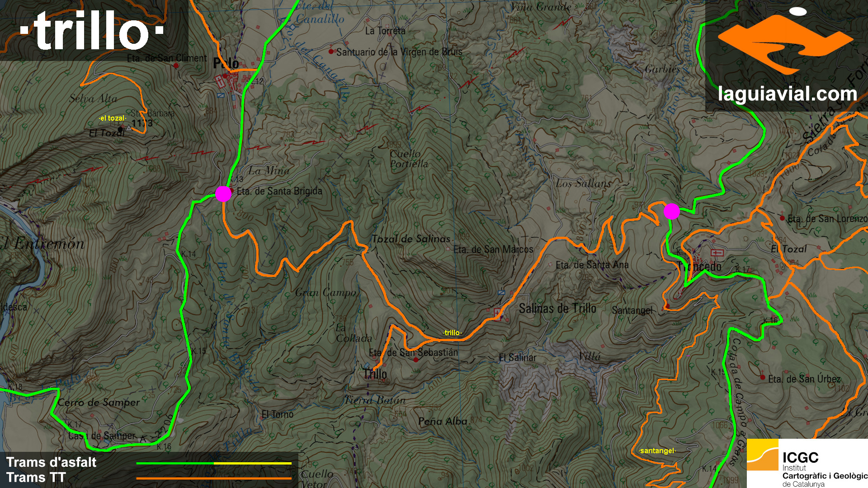Image resolution: width=868 pixels, height=488 pixels.
Task: Click the yellow 'santangel' route label
Action: point(657,451)
